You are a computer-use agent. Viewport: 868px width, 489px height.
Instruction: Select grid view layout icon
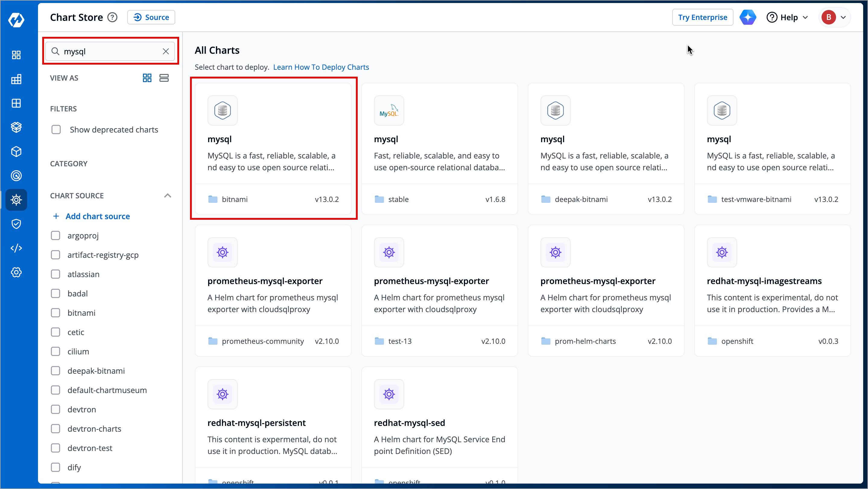pyautogui.click(x=147, y=78)
